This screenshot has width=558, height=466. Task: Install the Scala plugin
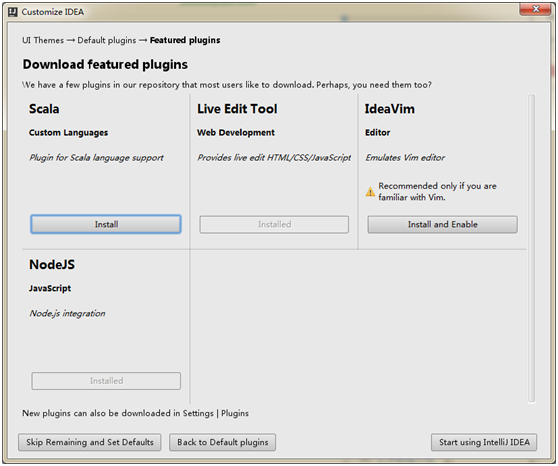point(106,224)
